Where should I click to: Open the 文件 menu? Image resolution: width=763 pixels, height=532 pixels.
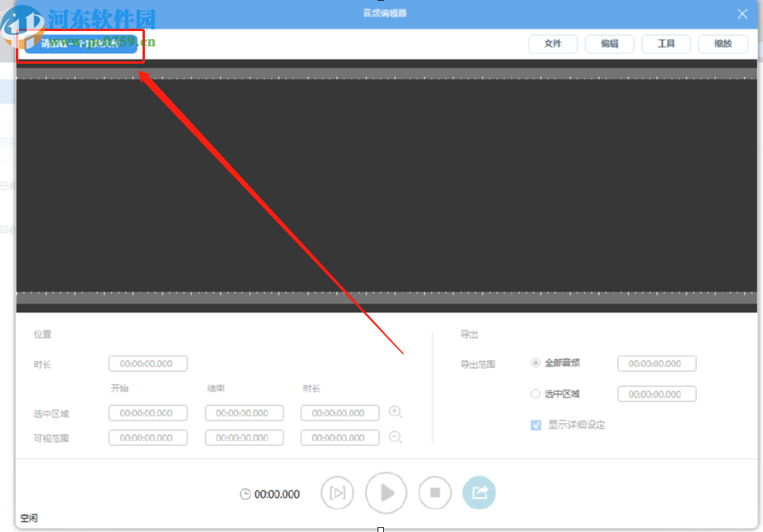553,44
